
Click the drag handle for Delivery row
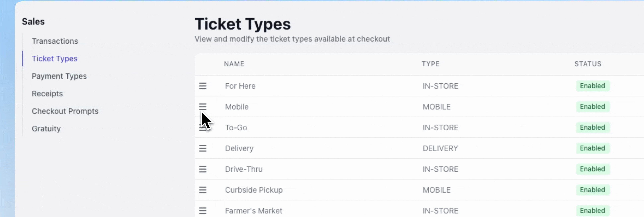pyautogui.click(x=203, y=148)
